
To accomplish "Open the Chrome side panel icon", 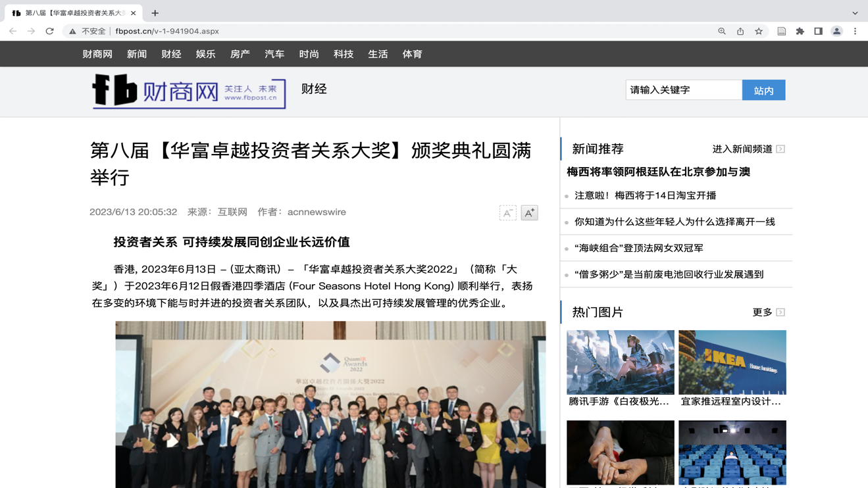I will coord(818,31).
